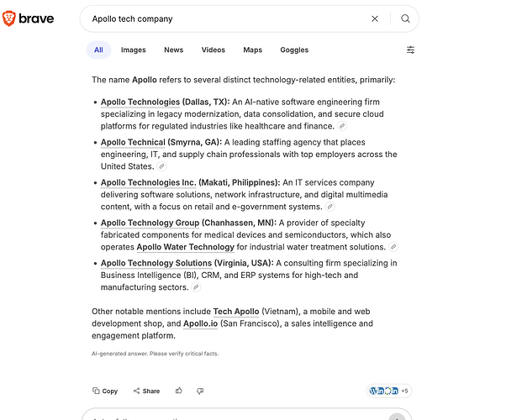Click citation icon after healthcare and finance
Screen dimensions: 522x420
342,126
